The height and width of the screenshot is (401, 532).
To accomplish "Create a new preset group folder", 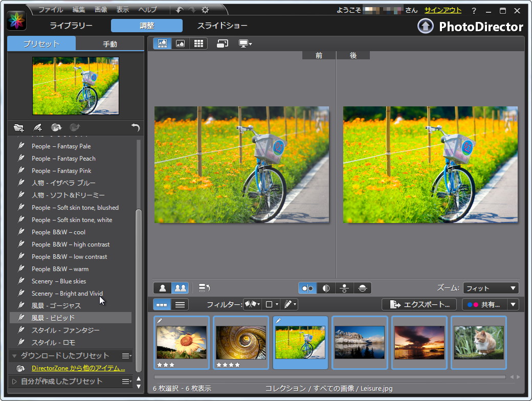I will (18, 128).
